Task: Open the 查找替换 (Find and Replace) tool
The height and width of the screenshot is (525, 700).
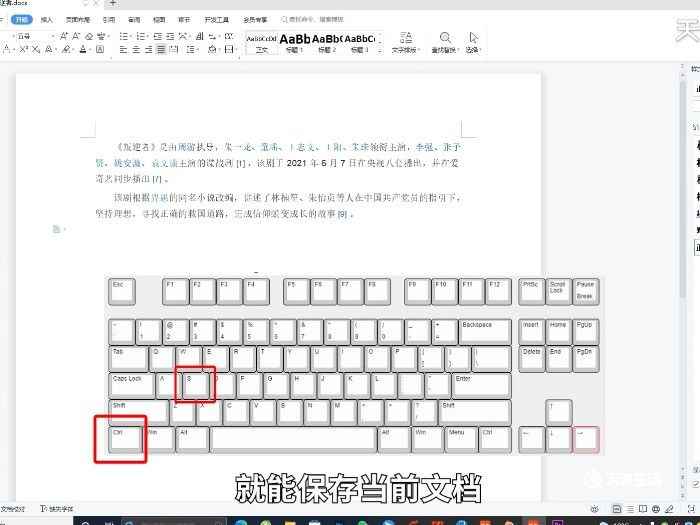Action: point(445,43)
